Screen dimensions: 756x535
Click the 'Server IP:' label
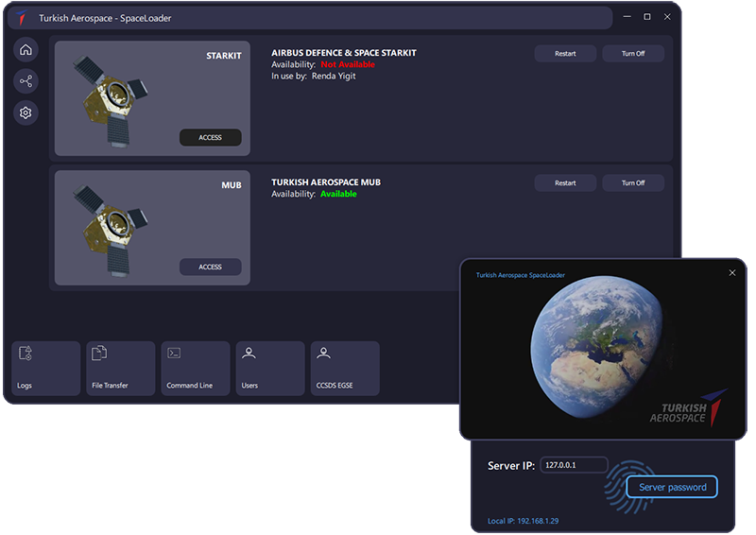click(511, 466)
